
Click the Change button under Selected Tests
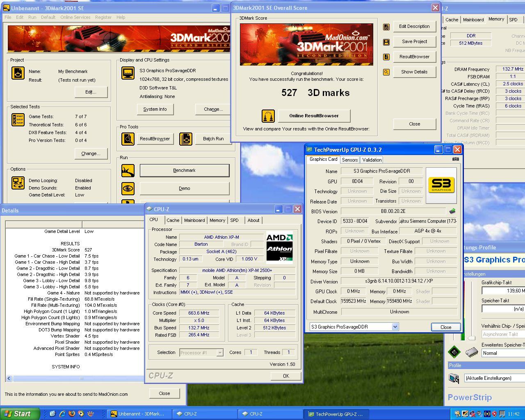click(91, 153)
